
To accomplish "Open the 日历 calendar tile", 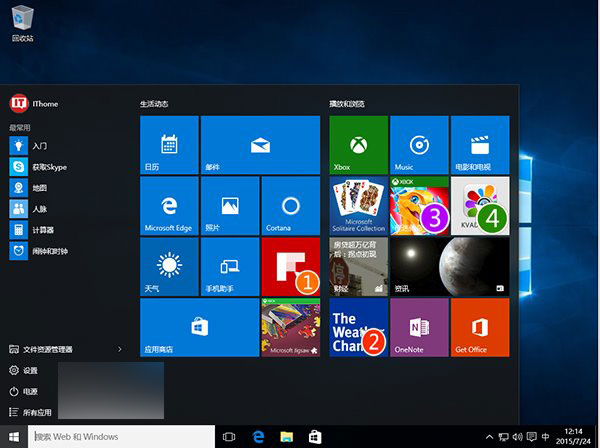I will click(169, 145).
